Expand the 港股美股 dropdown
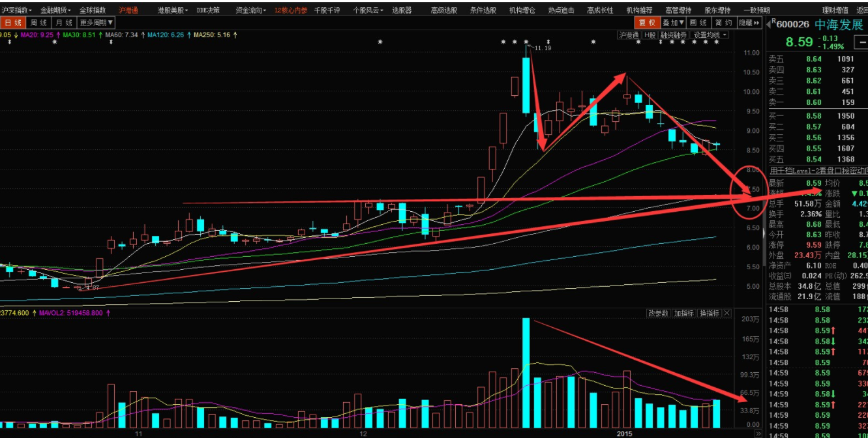Screen dimensions: 868x438 (172, 10)
